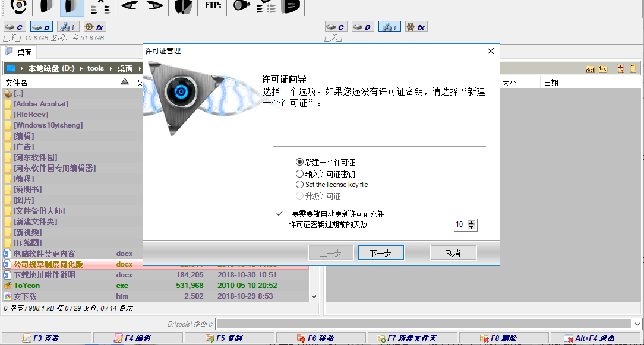Image resolution: width=644 pixels, height=345 pixels.
Task: Decrease days-before-expiry spinner value
Action: point(472,227)
